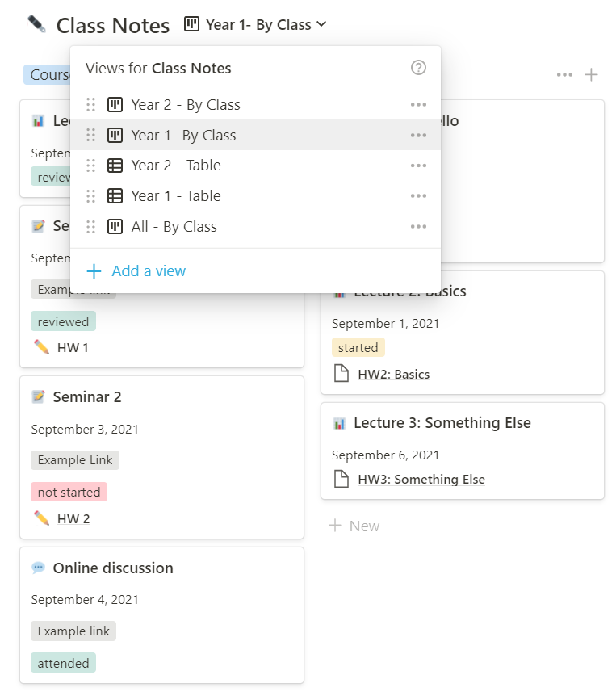Select Year 2 - By Class view
Screen dimensions: 616x696
(x=186, y=105)
